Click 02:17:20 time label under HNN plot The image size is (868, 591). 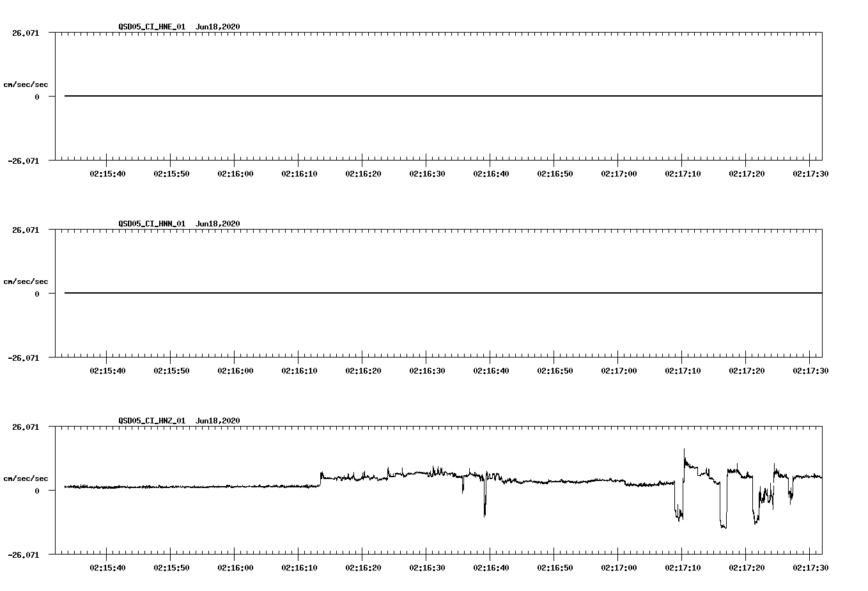[x=747, y=371]
